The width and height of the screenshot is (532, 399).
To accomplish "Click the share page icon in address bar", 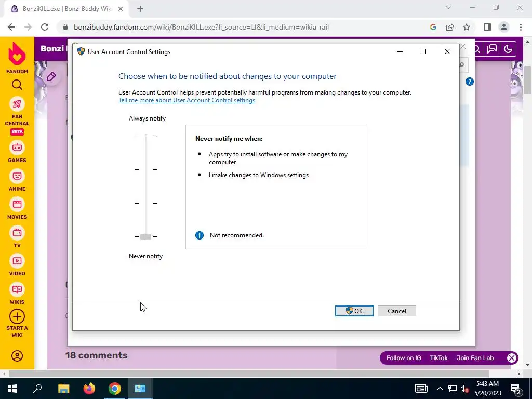I will [x=450, y=27].
